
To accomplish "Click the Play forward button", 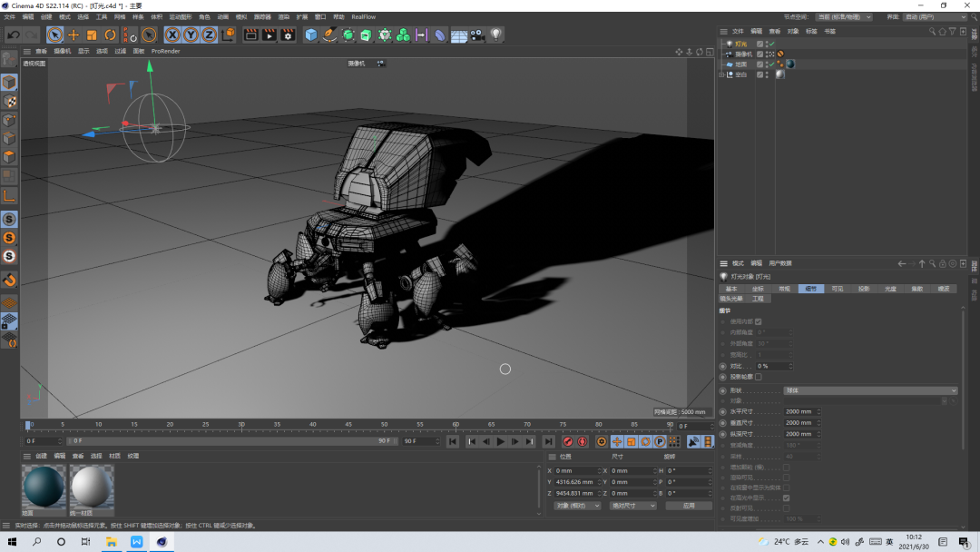I will click(501, 442).
